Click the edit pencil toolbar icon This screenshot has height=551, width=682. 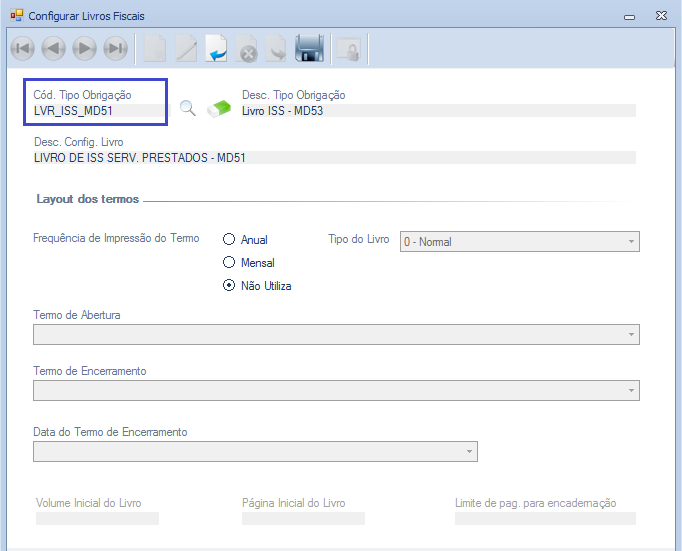[186, 48]
